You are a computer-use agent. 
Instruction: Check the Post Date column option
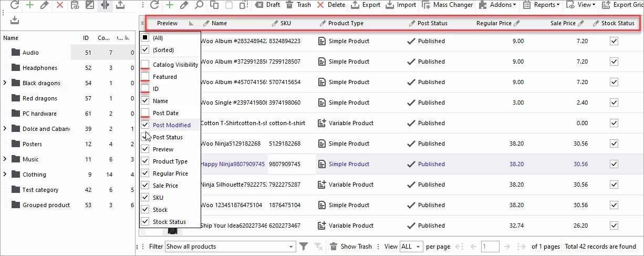coord(145,113)
